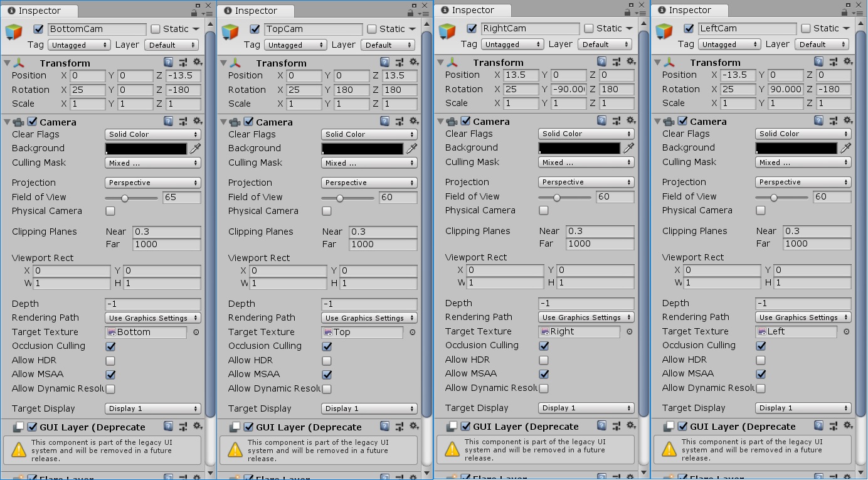Disable the GUI Layer component on BottomCam
This screenshot has width=868, height=480.
point(32,427)
